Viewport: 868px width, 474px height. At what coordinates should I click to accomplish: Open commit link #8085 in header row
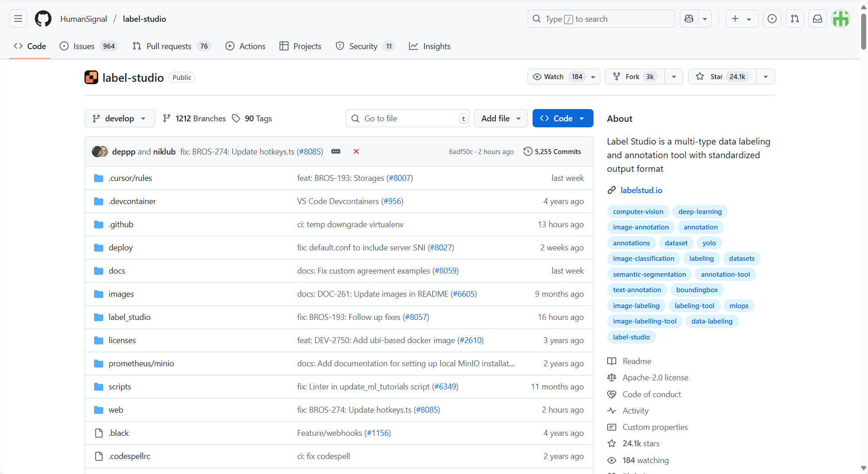click(x=309, y=151)
